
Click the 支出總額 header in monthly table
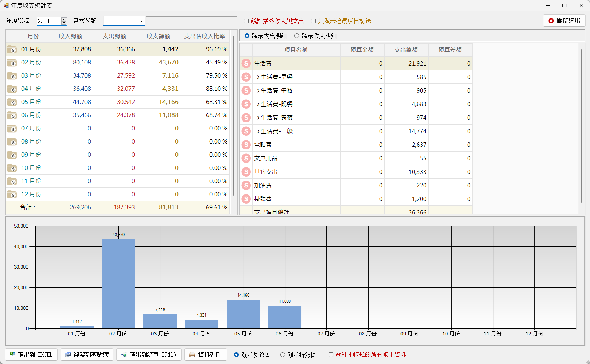coord(115,36)
